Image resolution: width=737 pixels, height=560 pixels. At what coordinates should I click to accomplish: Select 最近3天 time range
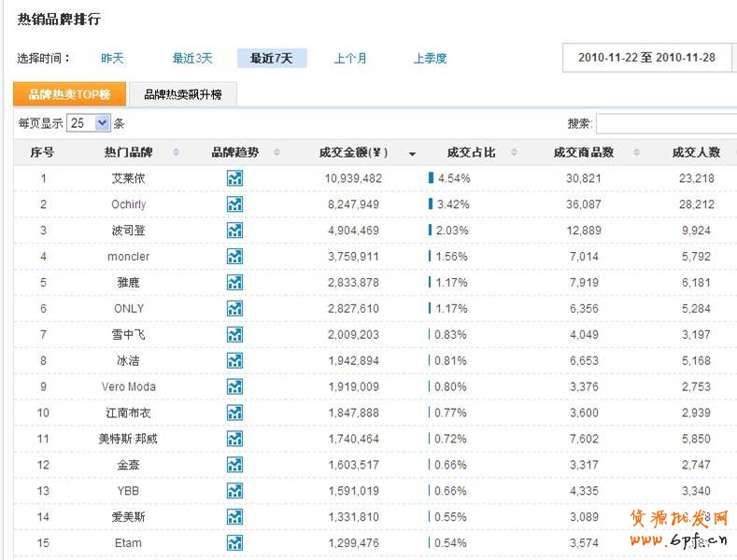[192, 58]
